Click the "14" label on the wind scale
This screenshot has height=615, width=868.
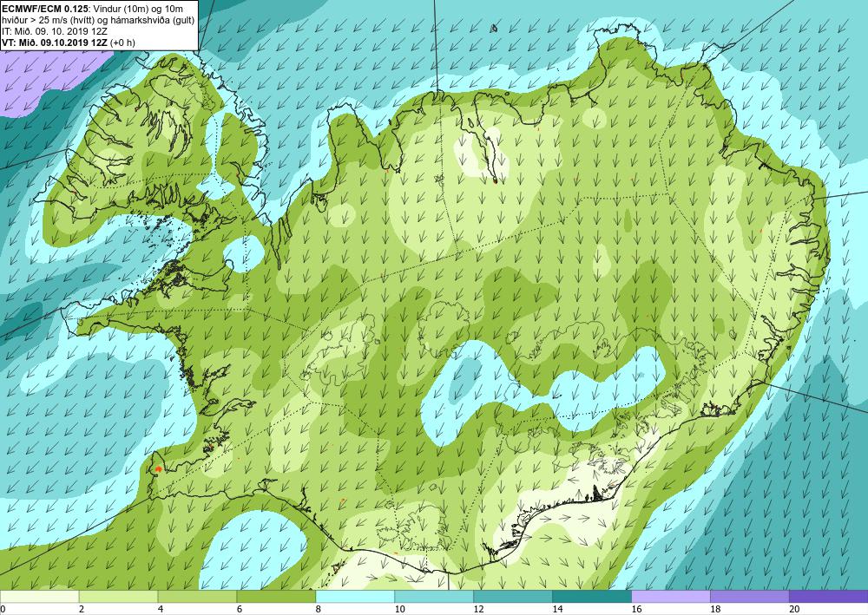(x=557, y=610)
